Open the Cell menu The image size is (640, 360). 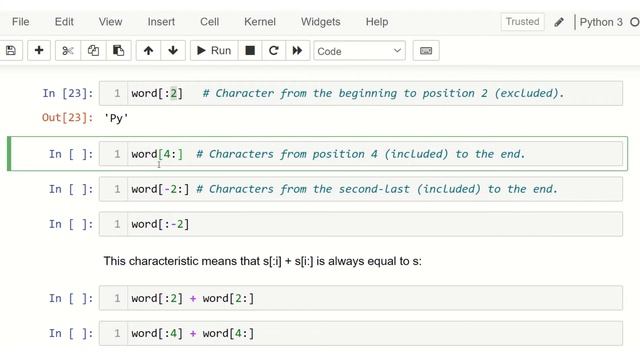[209, 22]
